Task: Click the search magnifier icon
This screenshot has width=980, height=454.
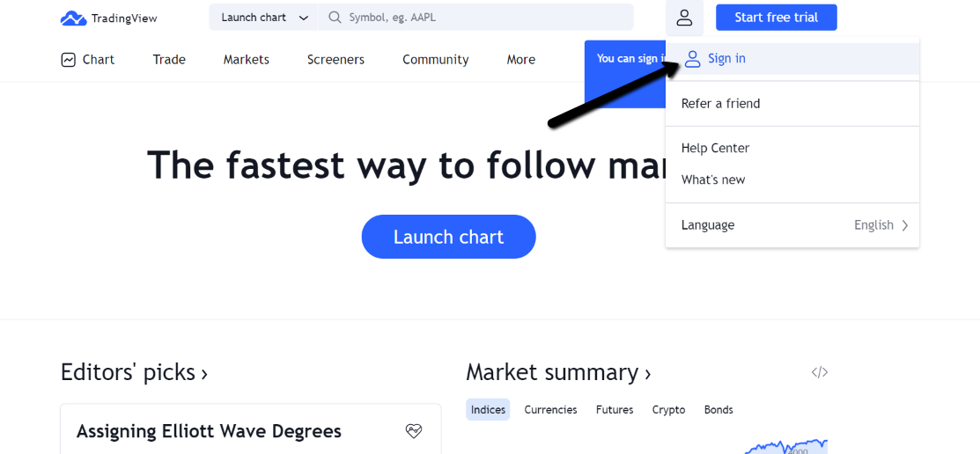Action: click(x=335, y=18)
